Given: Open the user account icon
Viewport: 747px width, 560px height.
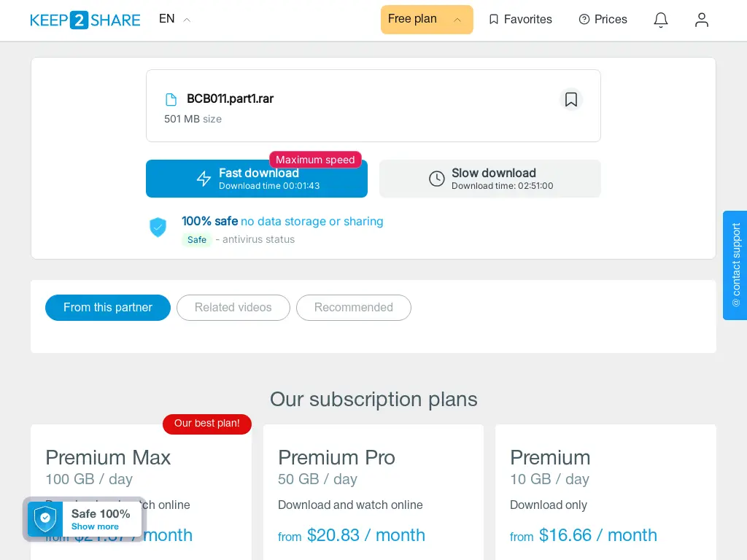Looking at the screenshot, I should pos(701,20).
